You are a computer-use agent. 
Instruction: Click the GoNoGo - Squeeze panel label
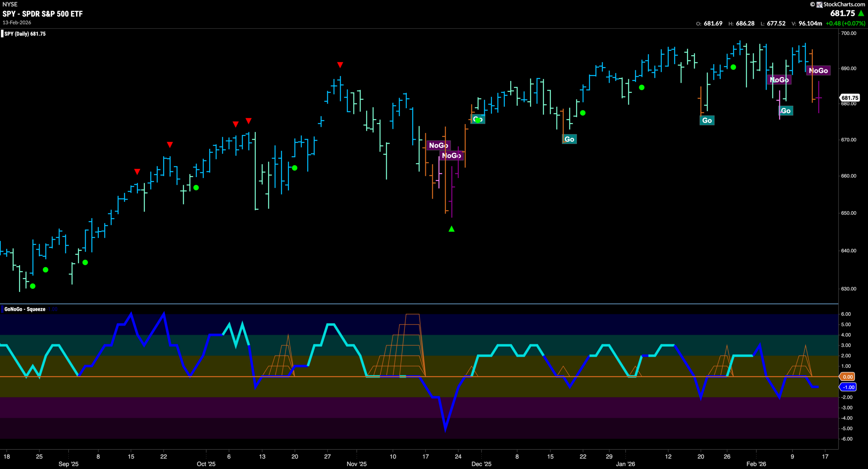[25, 309]
